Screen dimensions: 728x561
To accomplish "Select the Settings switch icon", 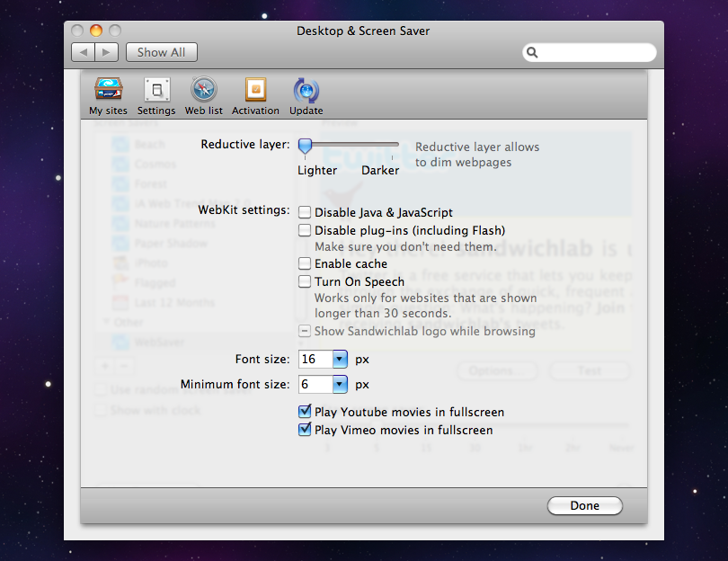I will click(156, 90).
